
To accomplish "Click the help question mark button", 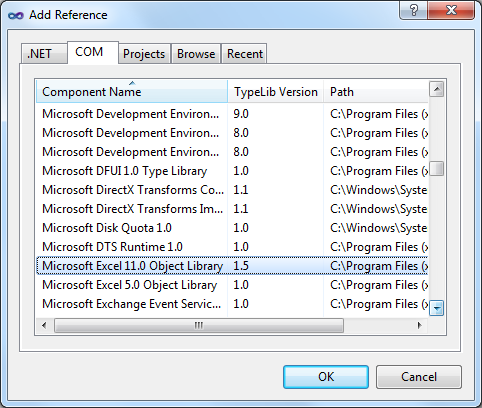I will pos(414,10).
